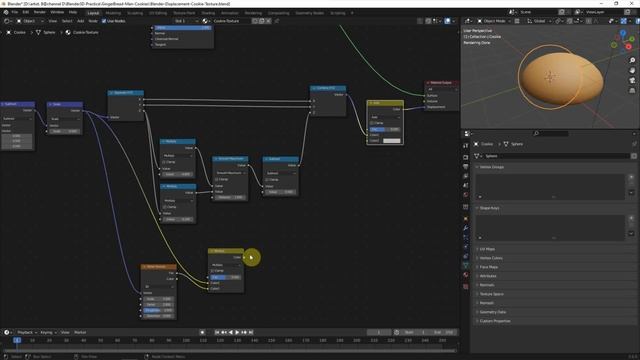Open the Modifiers wrench tab icon
This screenshot has width=640, height=360.
click(466, 228)
